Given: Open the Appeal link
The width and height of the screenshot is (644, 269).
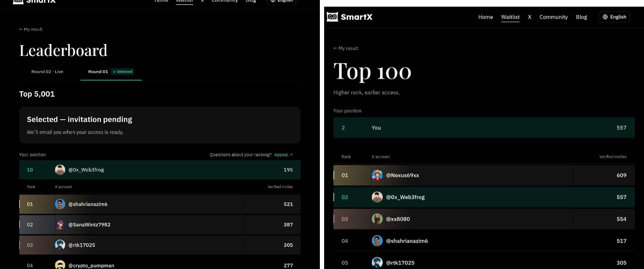Looking at the screenshot, I should tap(283, 155).
